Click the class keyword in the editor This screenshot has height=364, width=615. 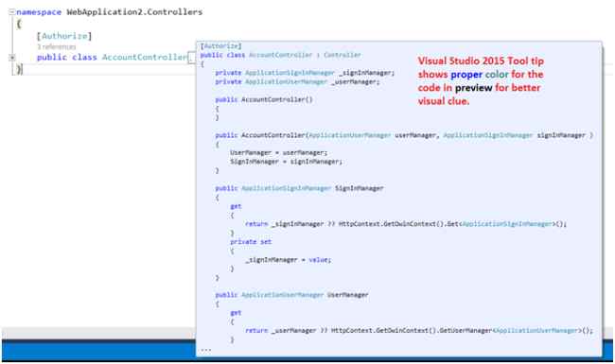pyautogui.click(x=84, y=58)
